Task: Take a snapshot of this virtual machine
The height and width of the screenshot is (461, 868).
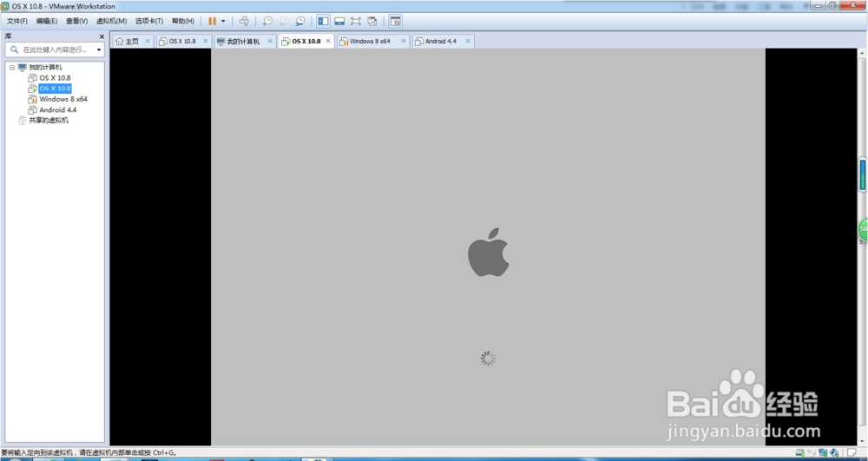Action: pos(267,21)
